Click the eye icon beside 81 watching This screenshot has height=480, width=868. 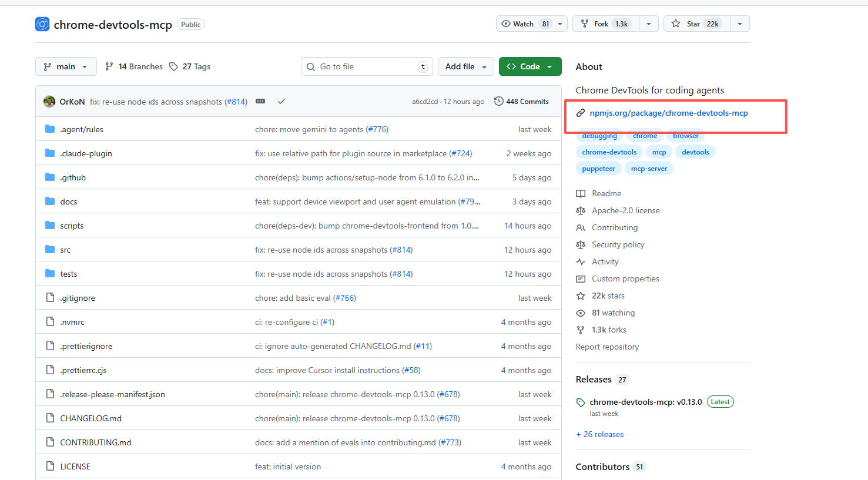pyautogui.click(x=581, y=313)
